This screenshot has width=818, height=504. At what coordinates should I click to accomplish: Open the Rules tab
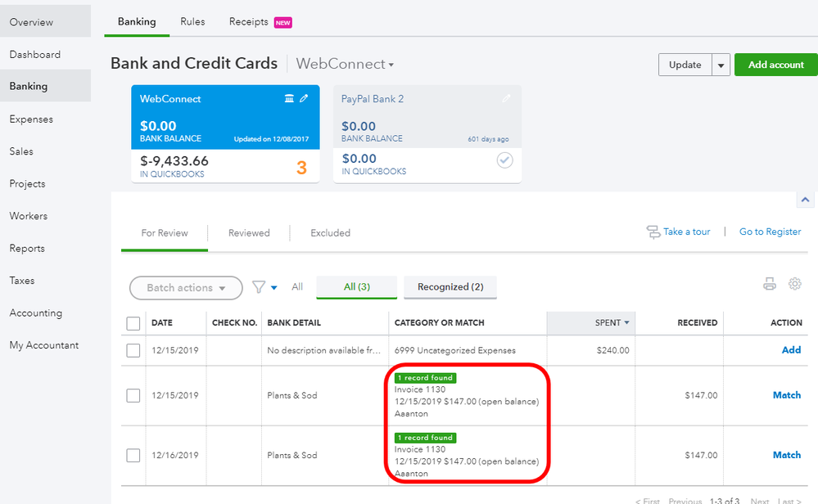point(192,22)
